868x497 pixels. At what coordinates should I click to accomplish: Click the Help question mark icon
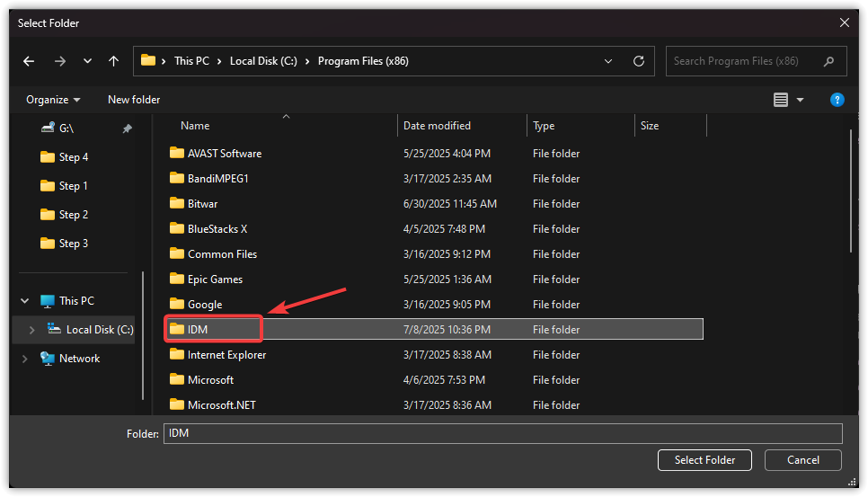837,100
